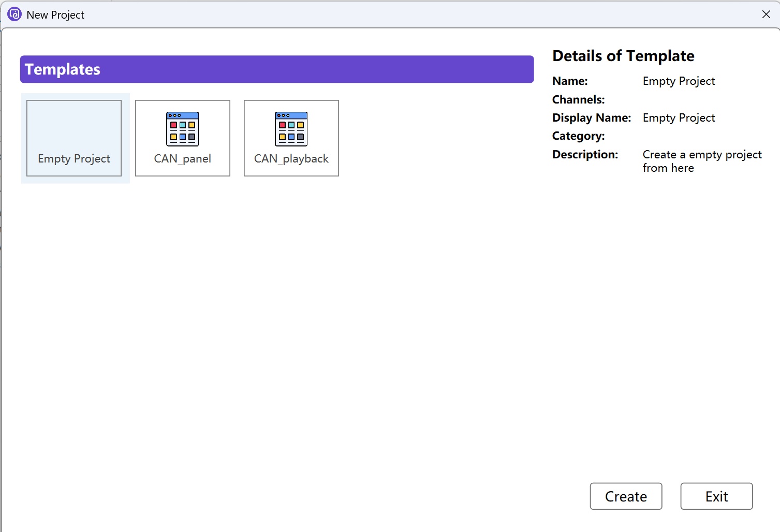Viewport: 780px width, 532px height.
Task: Click the Details of Template heading
Action: click(x=623, y=56)
